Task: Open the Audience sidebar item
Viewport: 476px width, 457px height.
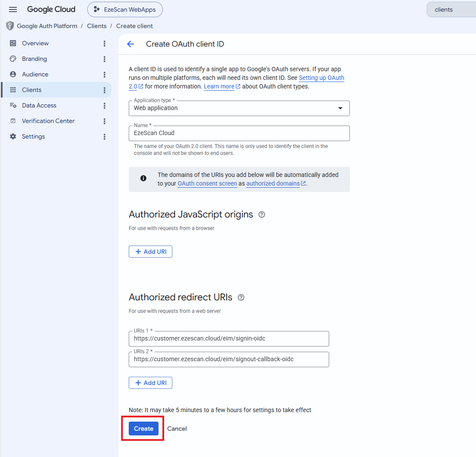Action: pos(35,74)
